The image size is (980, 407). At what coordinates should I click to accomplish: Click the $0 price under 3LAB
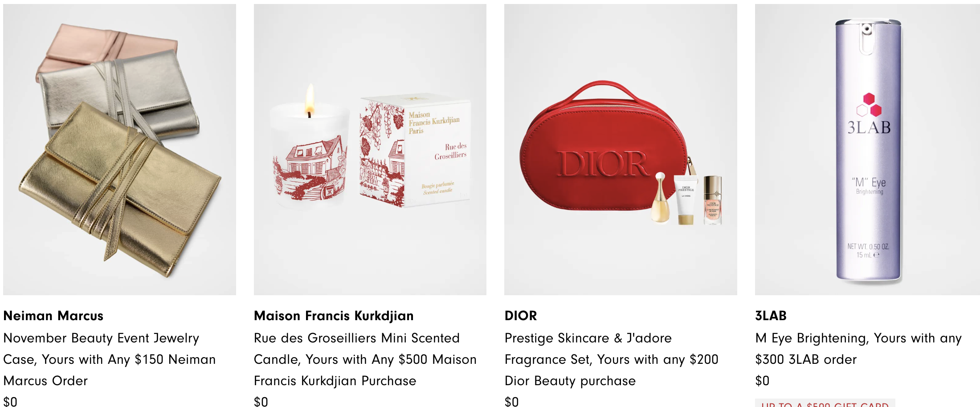(763, 381)
